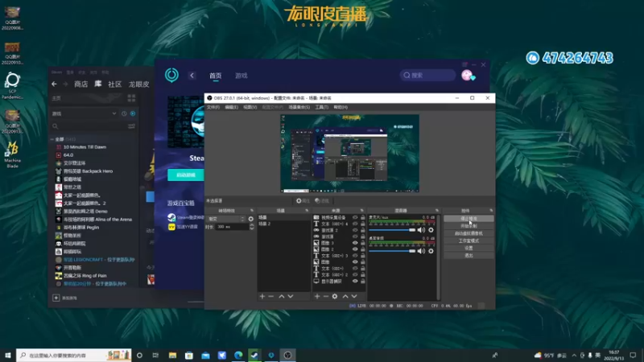The image size is (644, 362).
Task: Click the Filters button above docks
Action: click(322, 200)
